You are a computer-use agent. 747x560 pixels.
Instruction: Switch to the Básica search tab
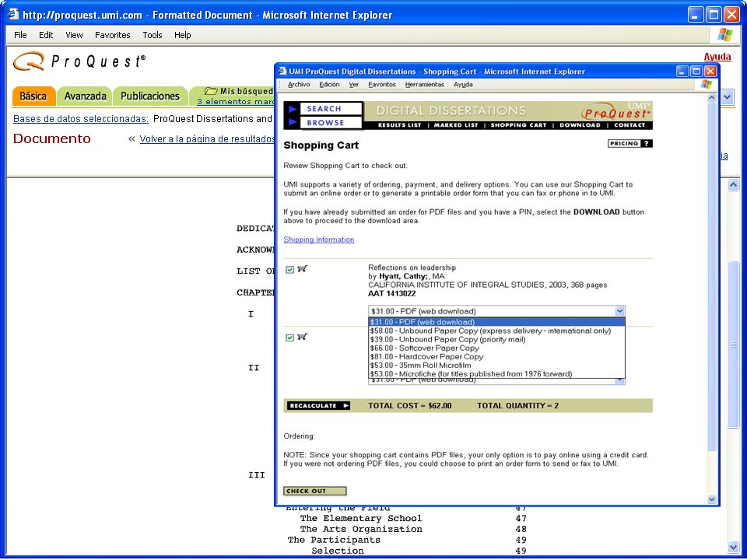click(x=33, y=96)
